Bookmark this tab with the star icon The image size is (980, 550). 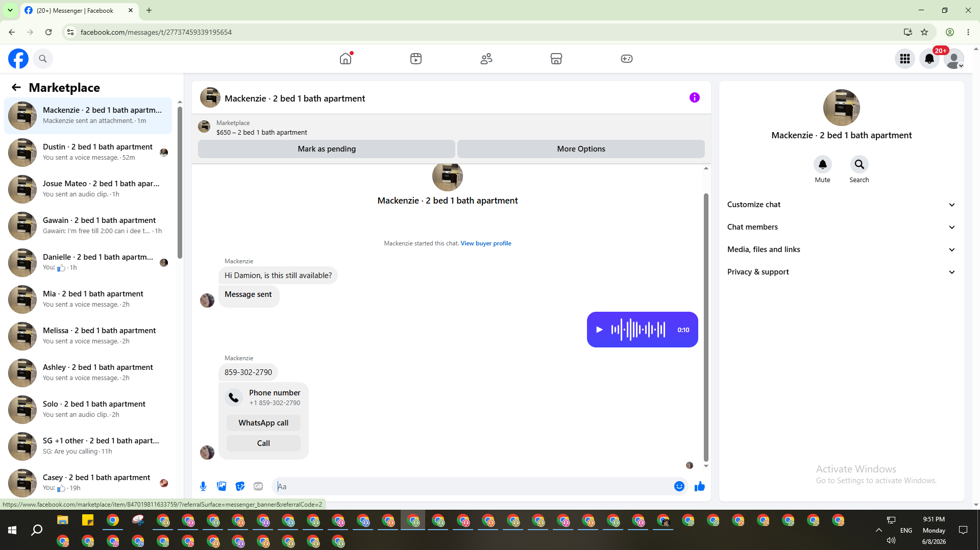coord(924,32)
